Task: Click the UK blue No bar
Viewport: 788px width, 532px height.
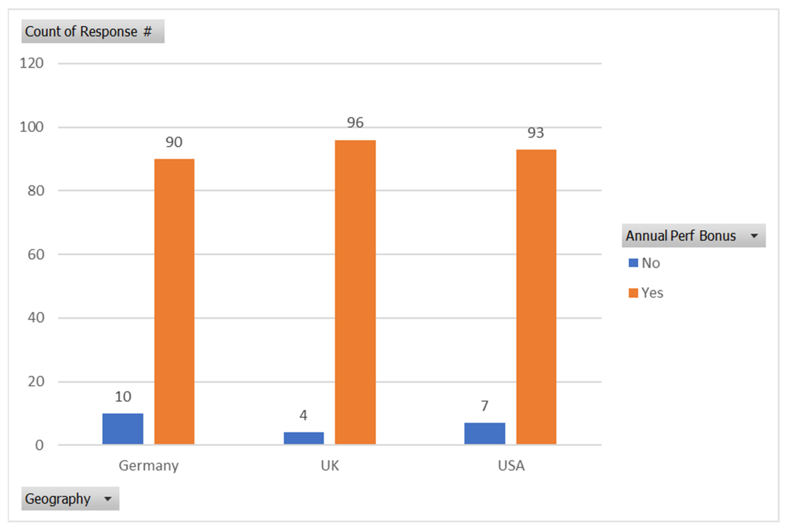Action: 304,438
